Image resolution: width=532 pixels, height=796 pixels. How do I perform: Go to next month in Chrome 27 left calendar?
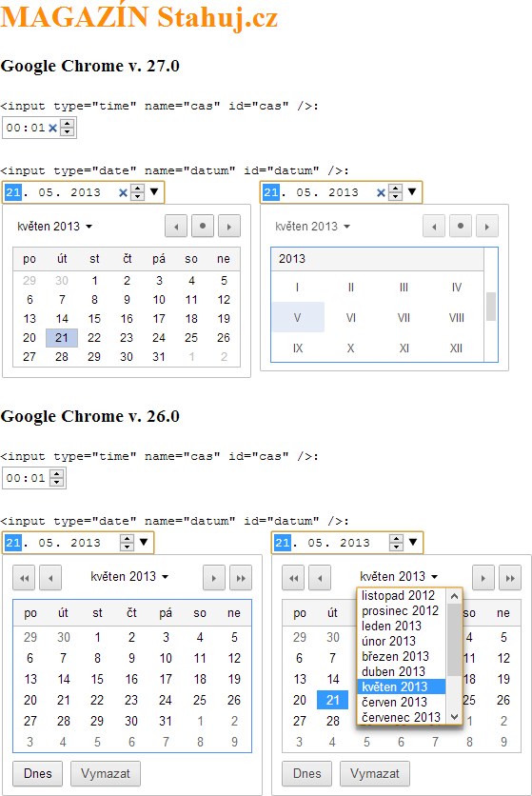[229, 226]
